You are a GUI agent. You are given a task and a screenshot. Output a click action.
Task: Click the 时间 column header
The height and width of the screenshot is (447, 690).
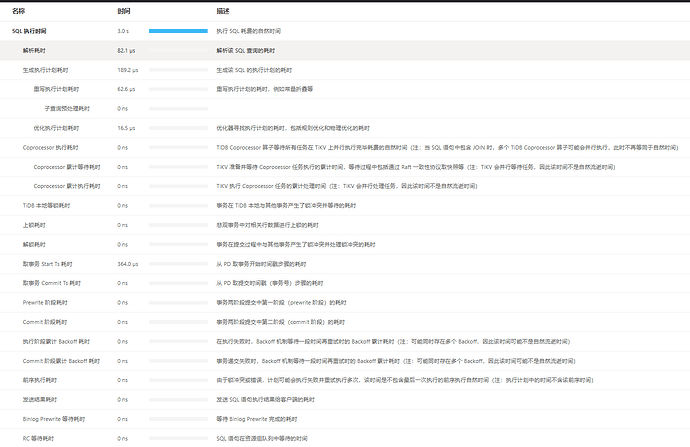coord(124,11)
